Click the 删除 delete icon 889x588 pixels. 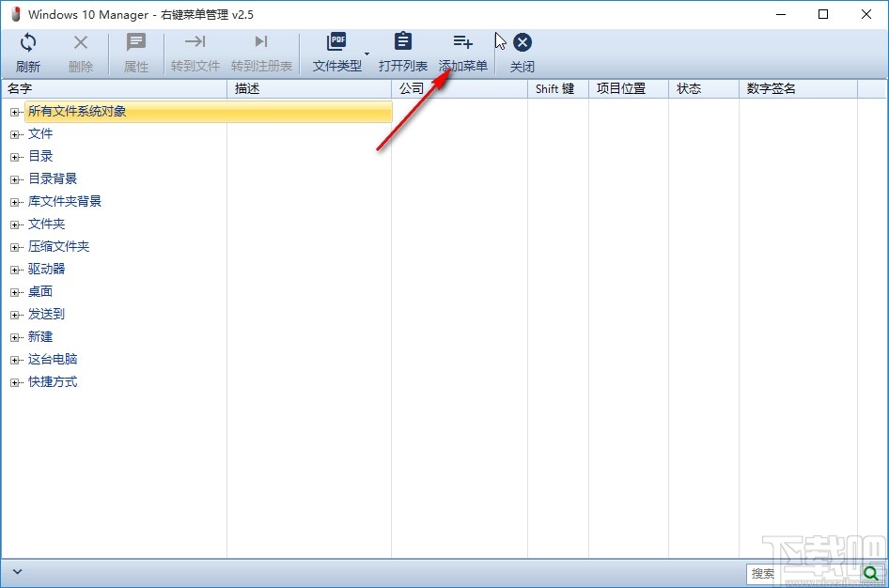[x=81, y=42]
